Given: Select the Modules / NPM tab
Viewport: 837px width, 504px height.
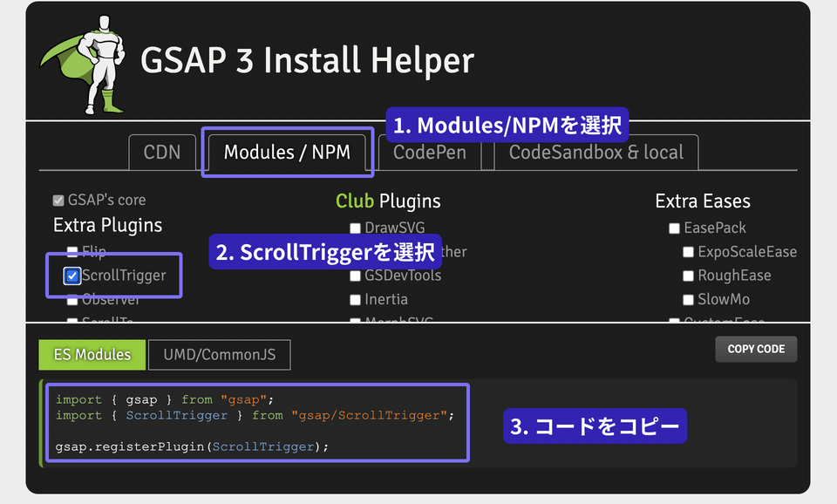Looking at the screenshot, I should tap(288, 152).
